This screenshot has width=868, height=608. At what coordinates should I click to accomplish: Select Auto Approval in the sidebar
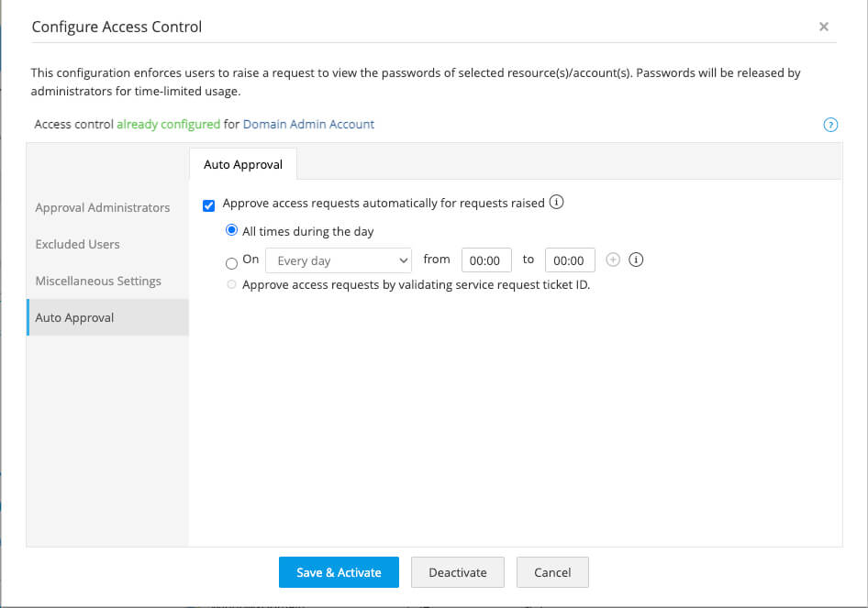tap(75, 318)
